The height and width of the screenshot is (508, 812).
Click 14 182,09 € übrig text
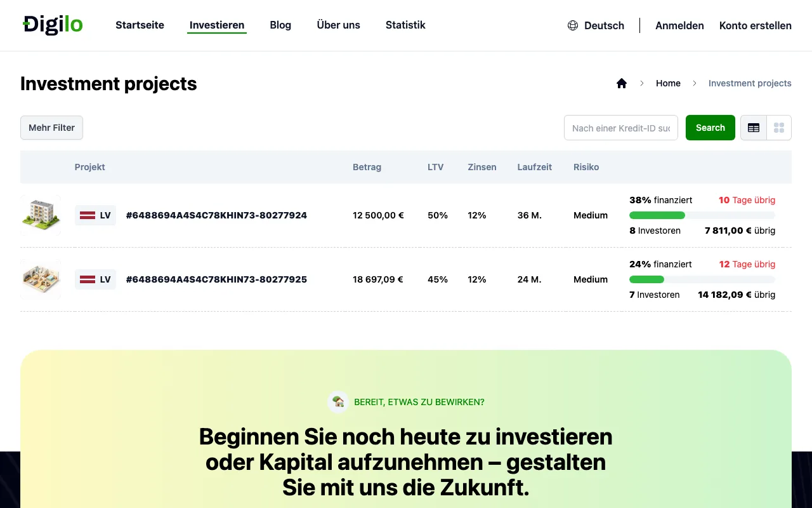tap(737, 295)
